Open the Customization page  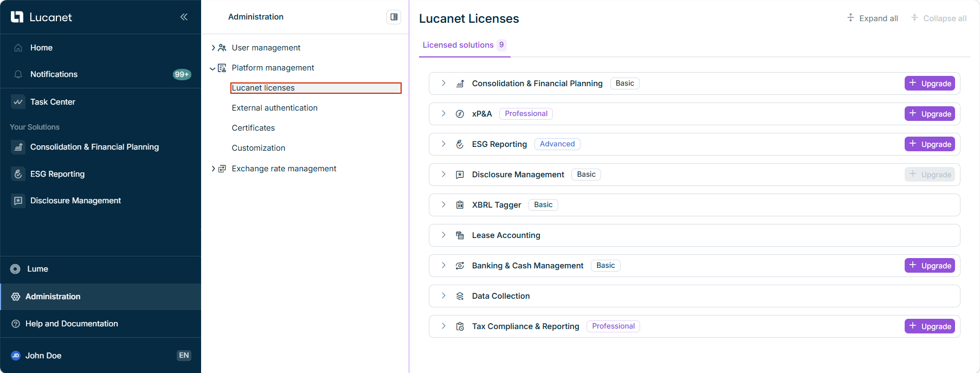pyautogui.click(x=258, y=148)
